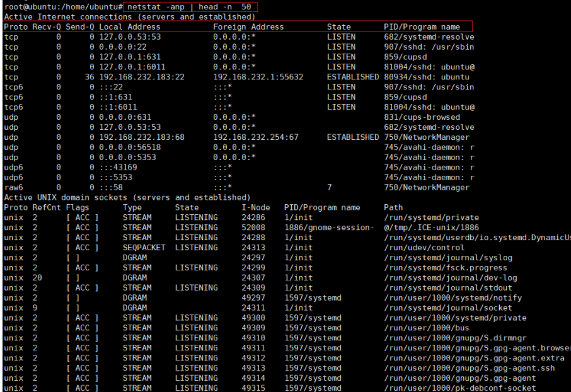Click foreign address 192.168.232.1:55632

258,77
